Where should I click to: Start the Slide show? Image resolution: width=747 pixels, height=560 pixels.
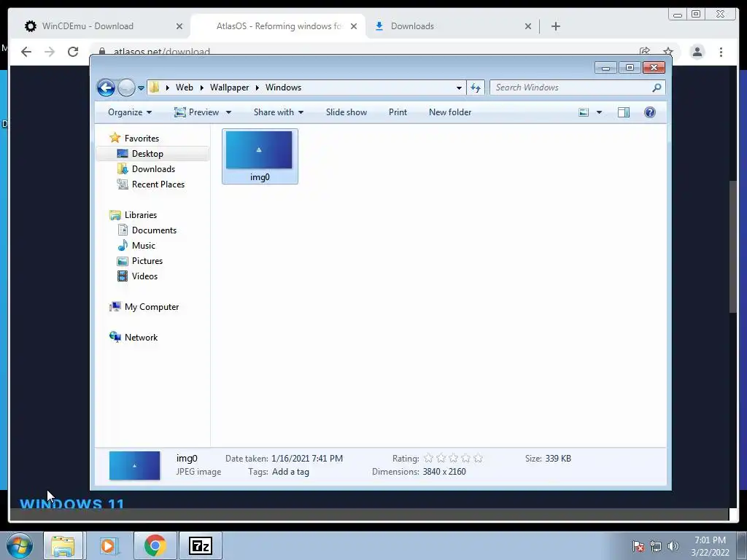tap(347, 112)
